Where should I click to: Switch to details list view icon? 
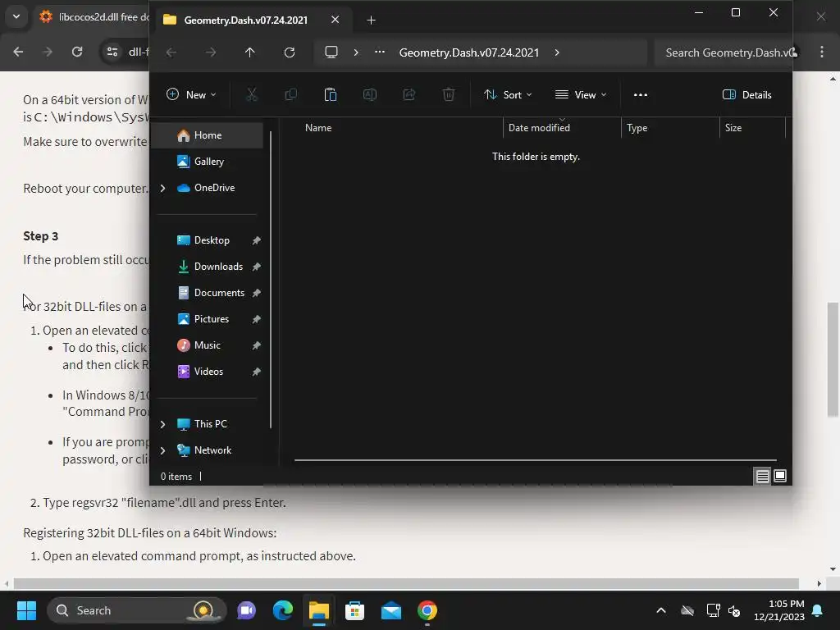pos(762,476)
